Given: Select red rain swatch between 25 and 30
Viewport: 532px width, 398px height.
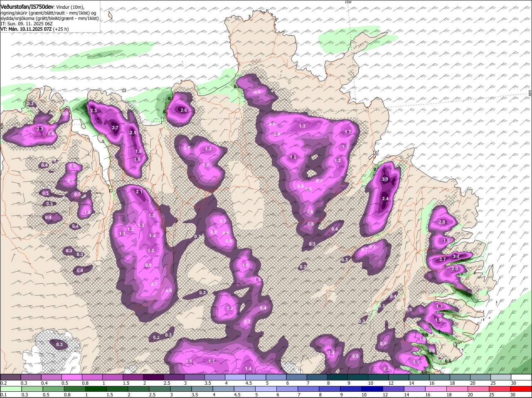Looking at the screenshot, I should [x=500, y=389].
